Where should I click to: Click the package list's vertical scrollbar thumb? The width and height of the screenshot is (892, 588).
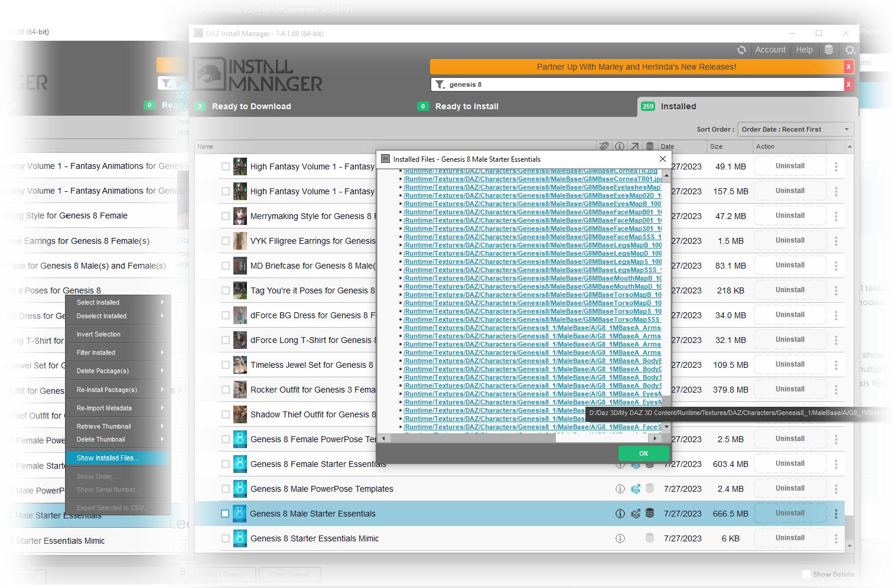click(849, 528)
